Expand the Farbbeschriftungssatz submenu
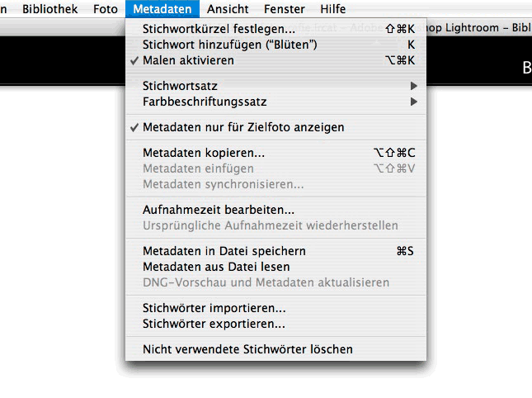Viewport: 532px width, 398px height. (275, 102)
